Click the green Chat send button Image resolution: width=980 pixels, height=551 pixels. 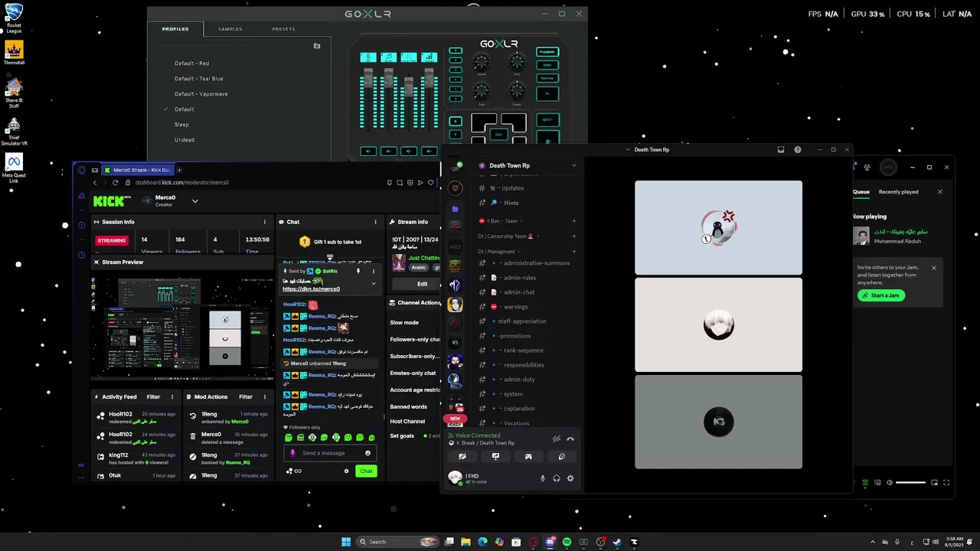[367, 471]
